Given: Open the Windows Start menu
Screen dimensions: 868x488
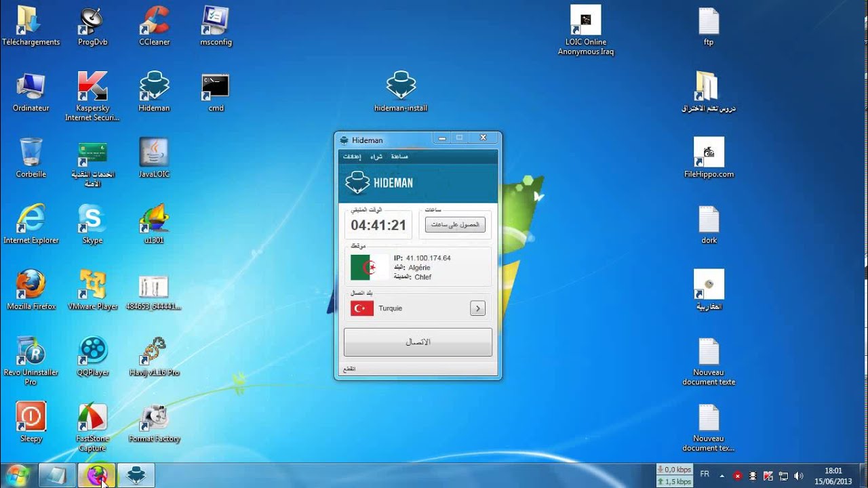Looking at the screenshot, I should pos(16,475).
